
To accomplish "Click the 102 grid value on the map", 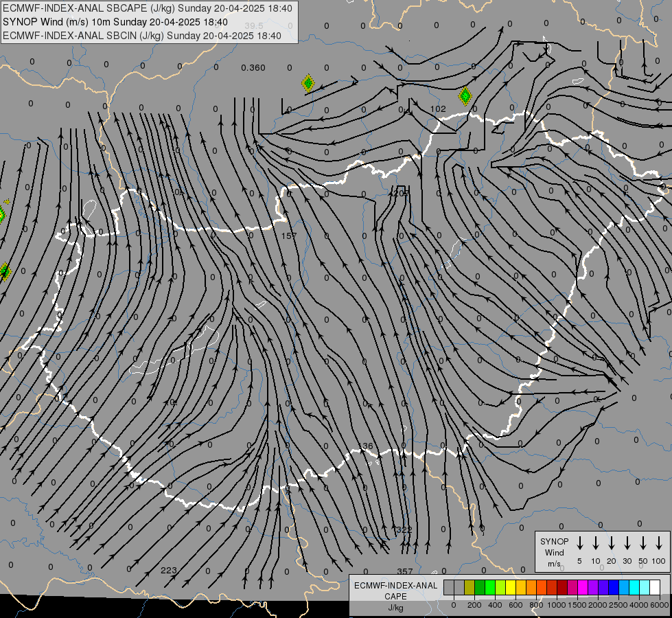I will click(x=438, y=109).
